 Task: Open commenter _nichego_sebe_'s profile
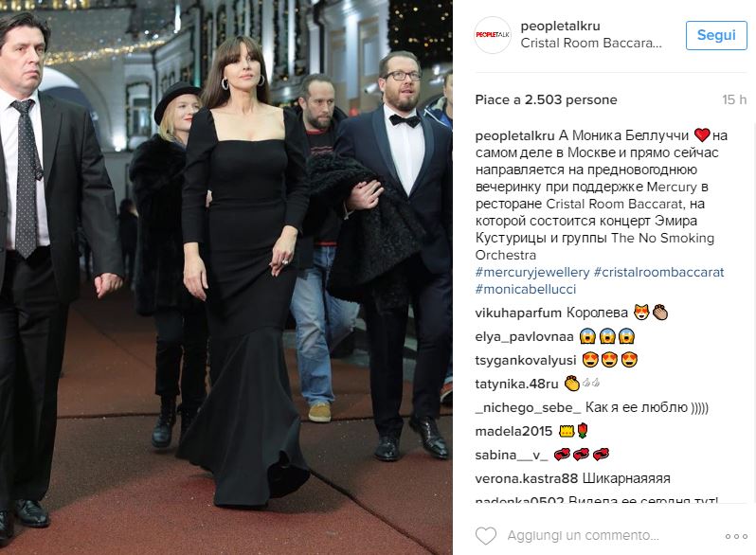pyautogui.click(x=528, y=407)
